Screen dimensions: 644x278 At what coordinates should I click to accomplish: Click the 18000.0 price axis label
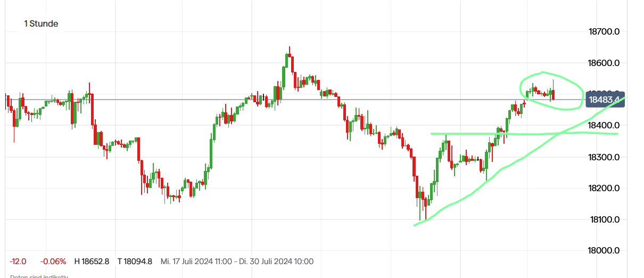604,250
